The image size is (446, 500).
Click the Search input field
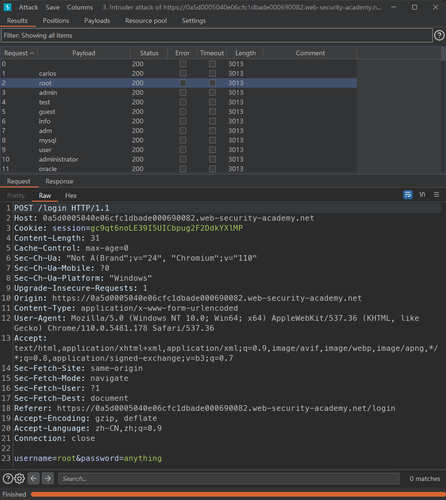(x=229, y=479)
